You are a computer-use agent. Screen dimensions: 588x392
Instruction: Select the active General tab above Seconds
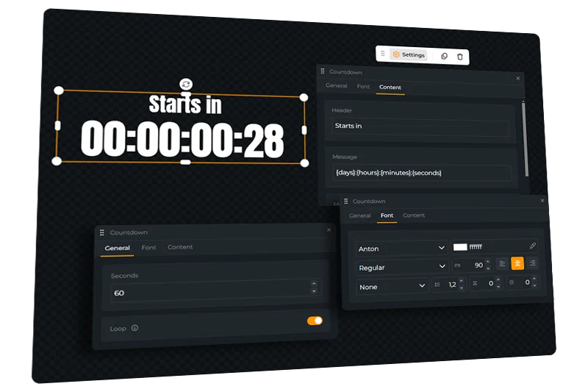(x=118, y=248)
